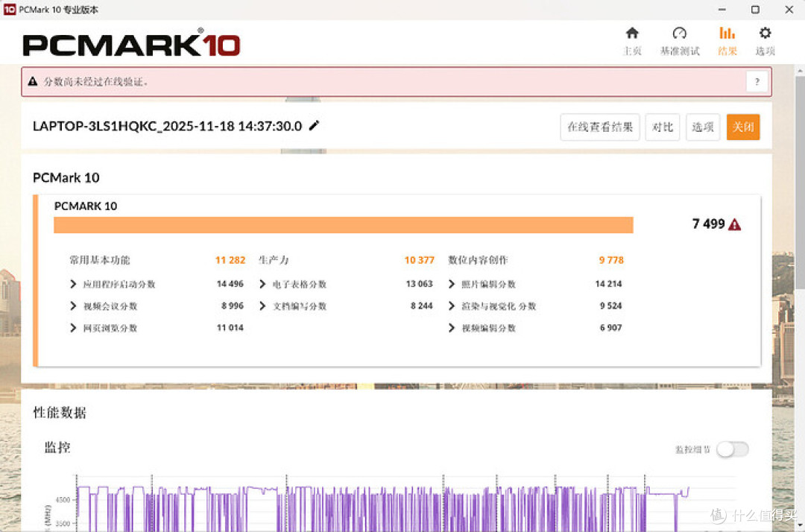Open the Options (选项) tab in header
The width and height of the screenshot is (805, 532).
pos(765,42)
